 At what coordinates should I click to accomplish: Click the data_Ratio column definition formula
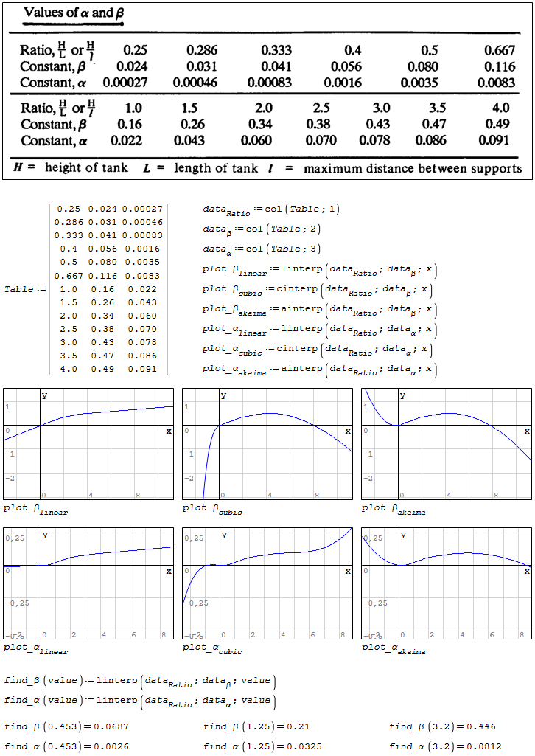[271, 210]
